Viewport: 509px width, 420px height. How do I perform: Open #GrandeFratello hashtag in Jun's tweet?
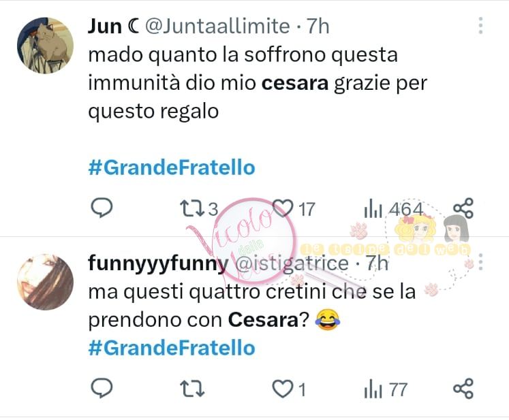point(172,168)
